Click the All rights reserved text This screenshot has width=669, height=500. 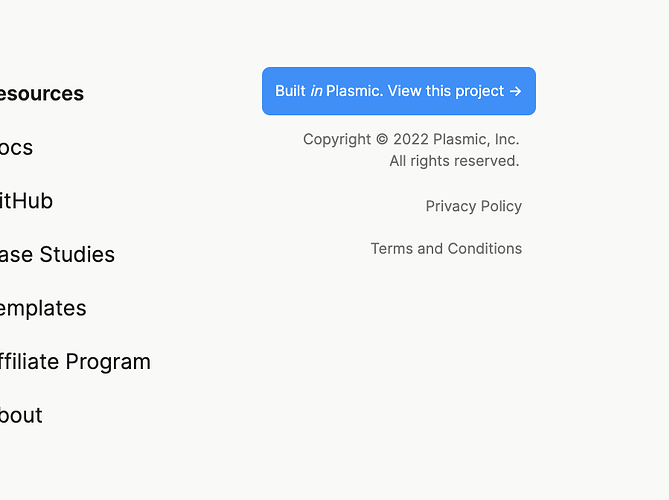(x=454, y=161)
